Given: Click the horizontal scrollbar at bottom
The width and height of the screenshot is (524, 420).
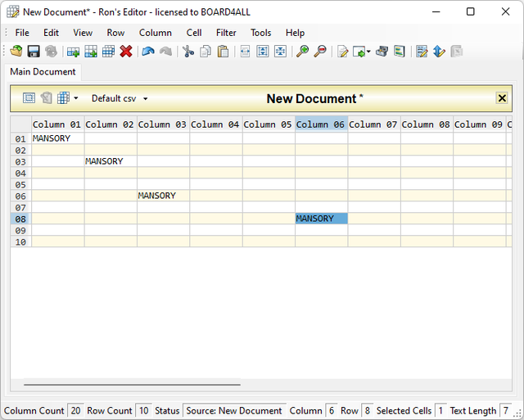Looking at the screenshot, I should point(131,383).
